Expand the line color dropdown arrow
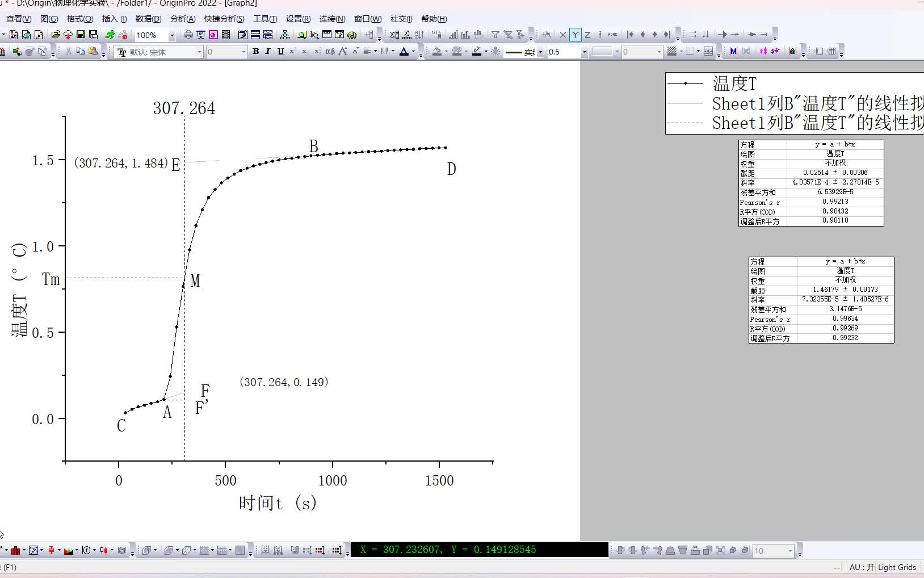924x578 pixels. coord(486,52)
